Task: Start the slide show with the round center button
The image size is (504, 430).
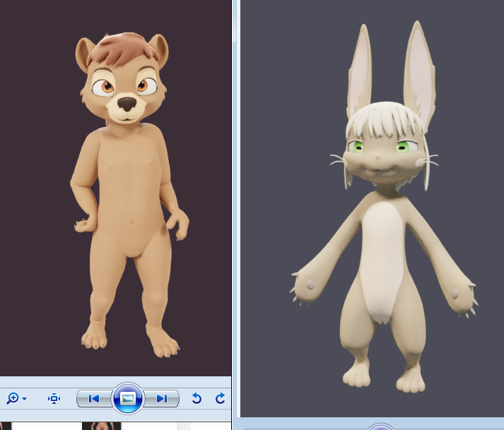Action: 128,398
